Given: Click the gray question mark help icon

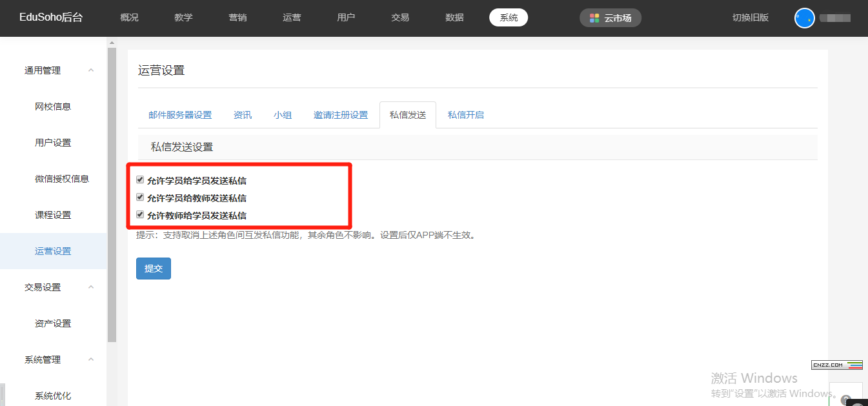Looking at the screenshot, I should click(x=846, y=400).
